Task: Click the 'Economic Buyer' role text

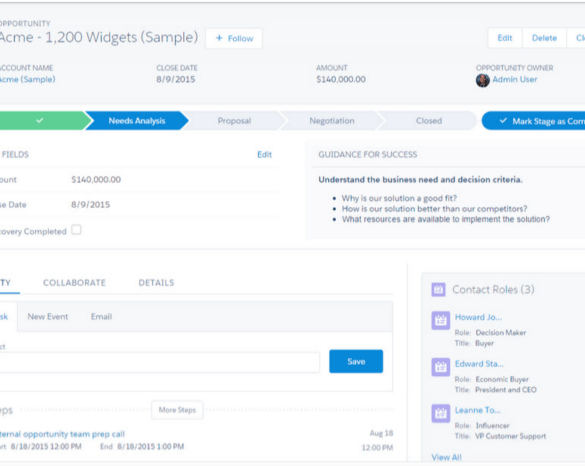Action: [502, 379]
